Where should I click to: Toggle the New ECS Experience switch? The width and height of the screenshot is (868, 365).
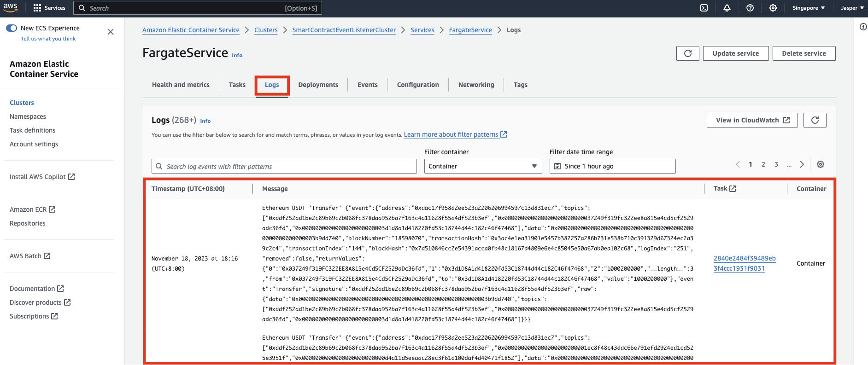pyautogui.click(x=12, y=28)
